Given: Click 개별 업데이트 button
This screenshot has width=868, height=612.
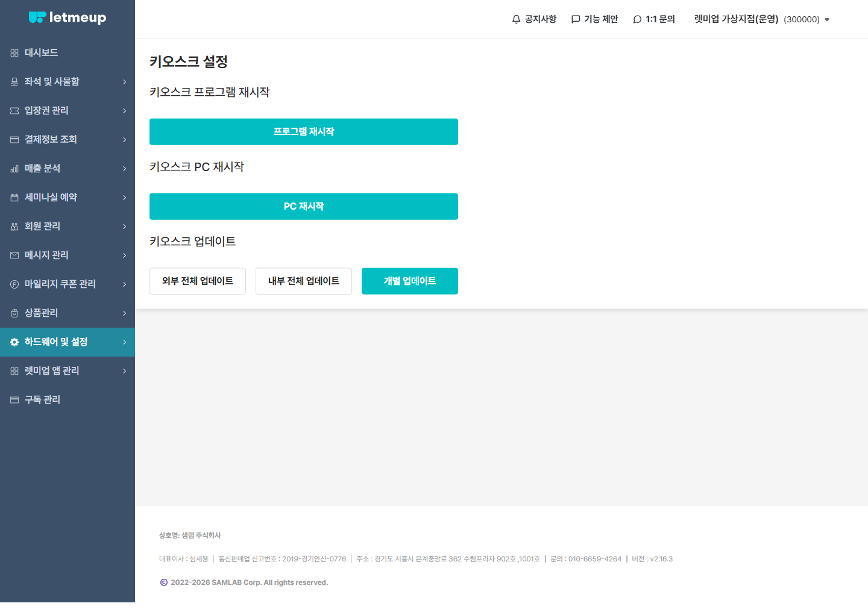Looking at the screenshot, I should pos(410,281).
